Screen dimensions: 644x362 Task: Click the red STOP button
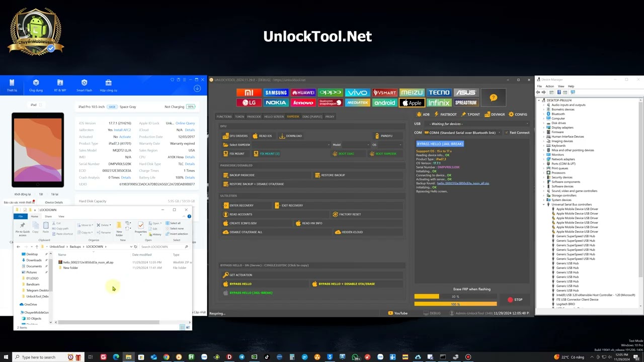click(x=515, y=300)
